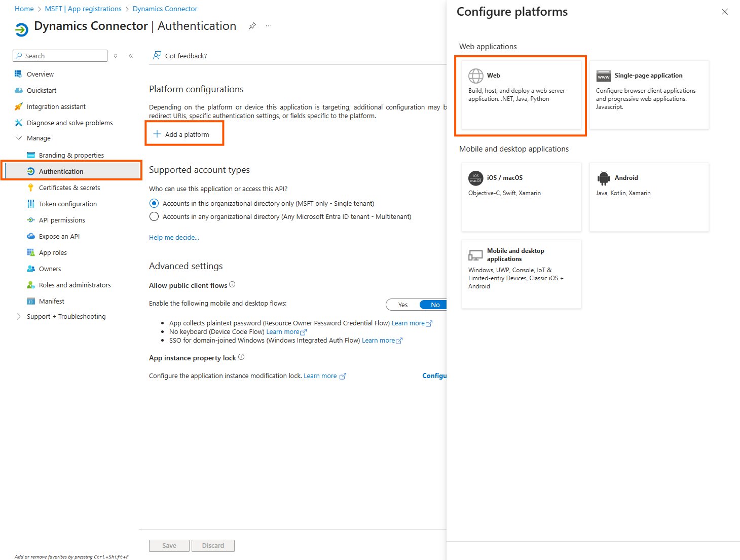740x560 pixels.
Task: Expand Support + Troubleshooting section
Action: point(19,316)
